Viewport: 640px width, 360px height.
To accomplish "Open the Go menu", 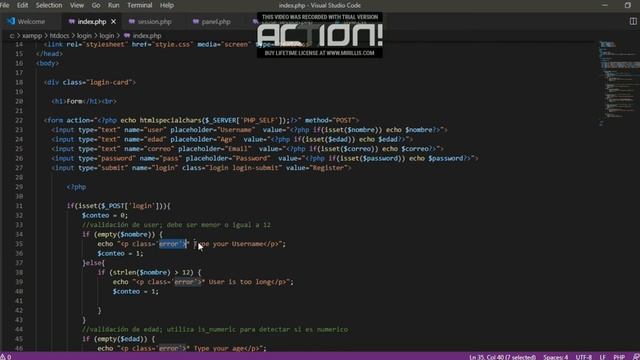I will click(96, 5).
